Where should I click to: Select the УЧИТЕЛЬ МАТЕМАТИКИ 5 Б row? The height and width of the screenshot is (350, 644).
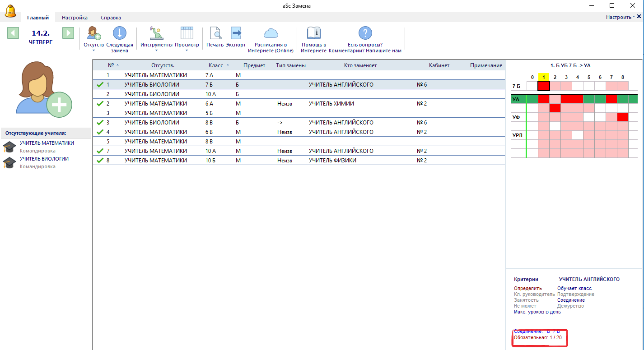pos(299,113)
